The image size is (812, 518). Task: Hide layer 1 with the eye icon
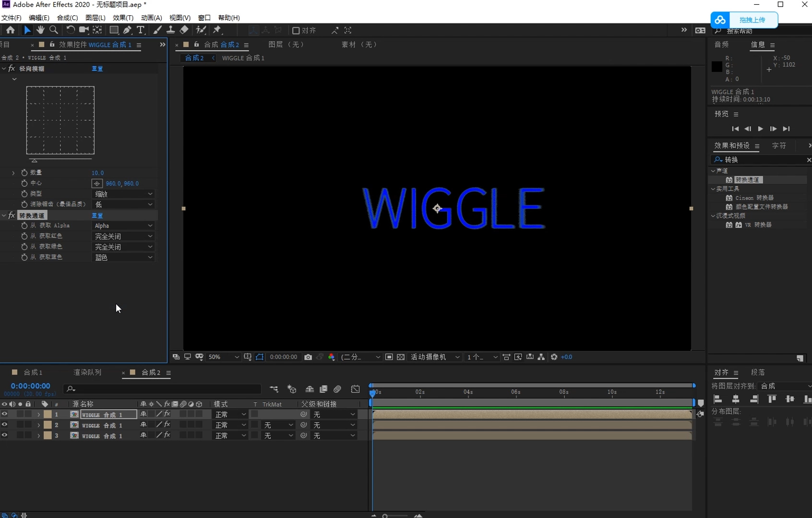5,414
